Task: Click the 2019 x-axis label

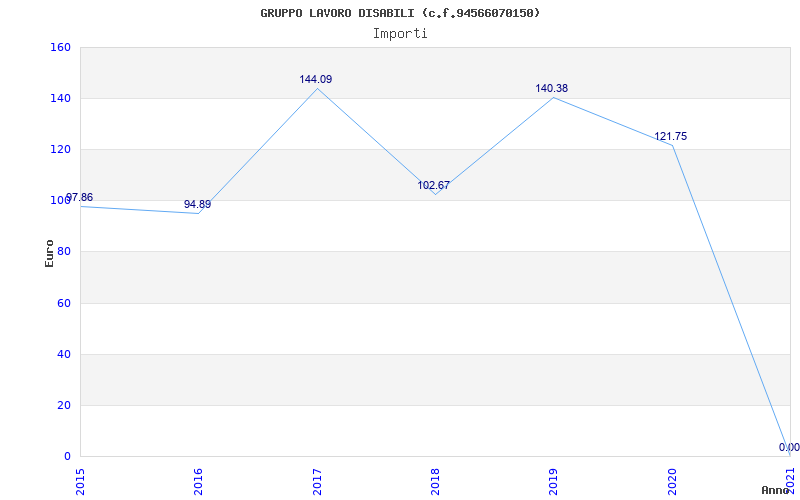Action: point(553,482)
